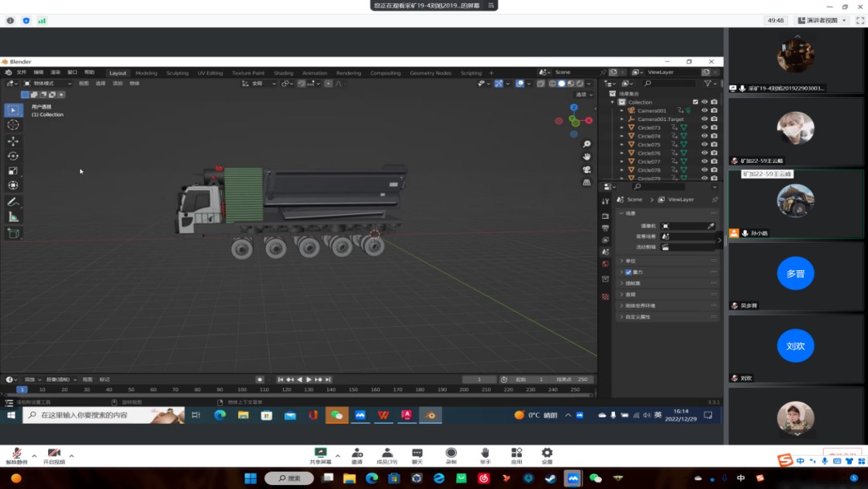868x489 pixels.
Task: Play the timeline animation forward
Action: (x=309, y=380)
